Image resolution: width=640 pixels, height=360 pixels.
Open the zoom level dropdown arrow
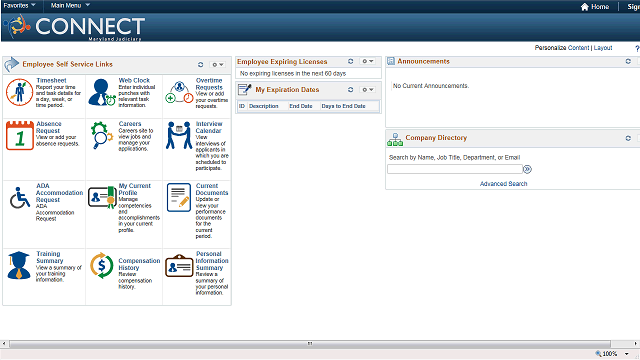pos(627,354)
